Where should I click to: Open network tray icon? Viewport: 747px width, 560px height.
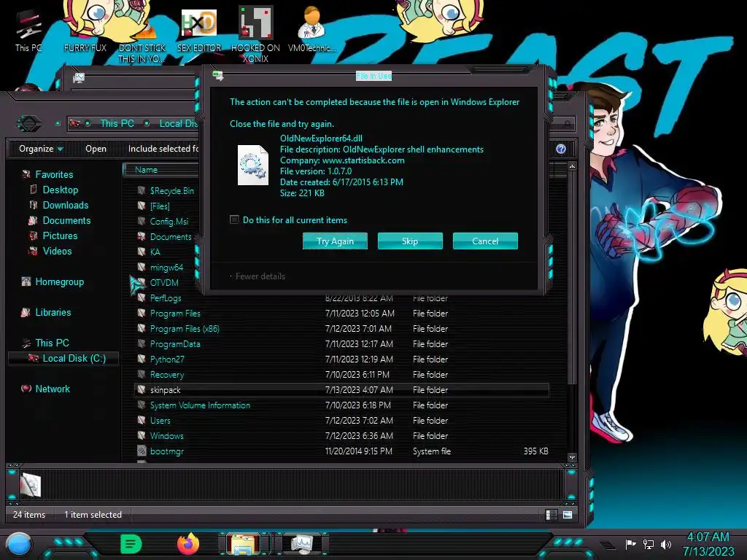point(649,544)
